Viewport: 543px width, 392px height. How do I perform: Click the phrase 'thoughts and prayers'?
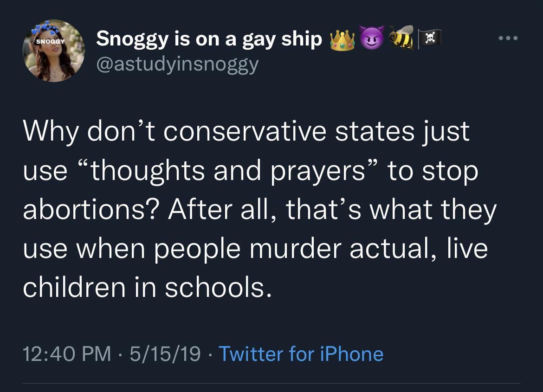pyautogui.click(x=228, y=171)
